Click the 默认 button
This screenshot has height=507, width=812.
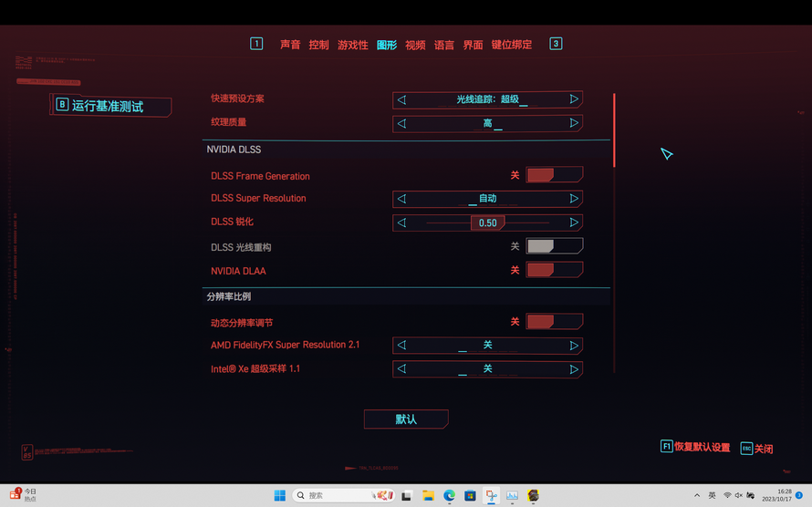click(406, 419)
